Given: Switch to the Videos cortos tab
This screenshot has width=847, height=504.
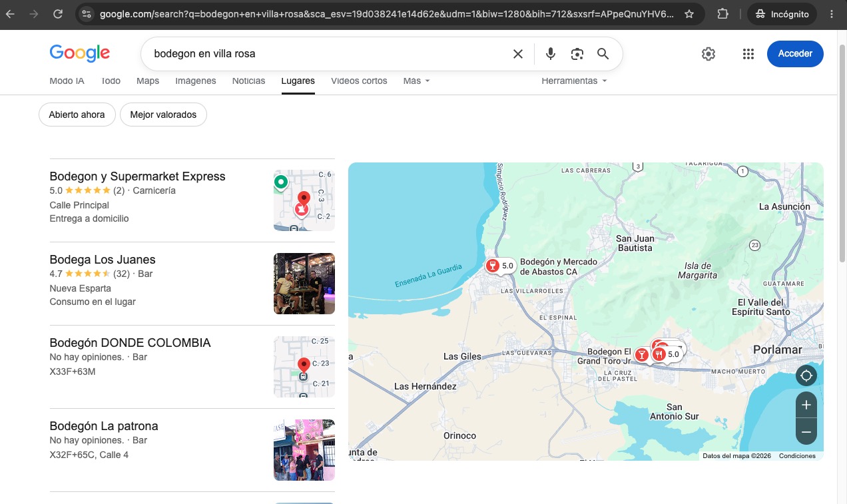Looking at the screenshot, I should 359,81.
